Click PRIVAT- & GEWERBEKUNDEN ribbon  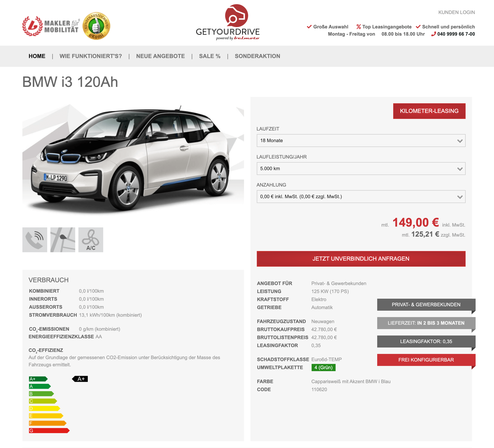pyautogui.click(x=426, y=304)
